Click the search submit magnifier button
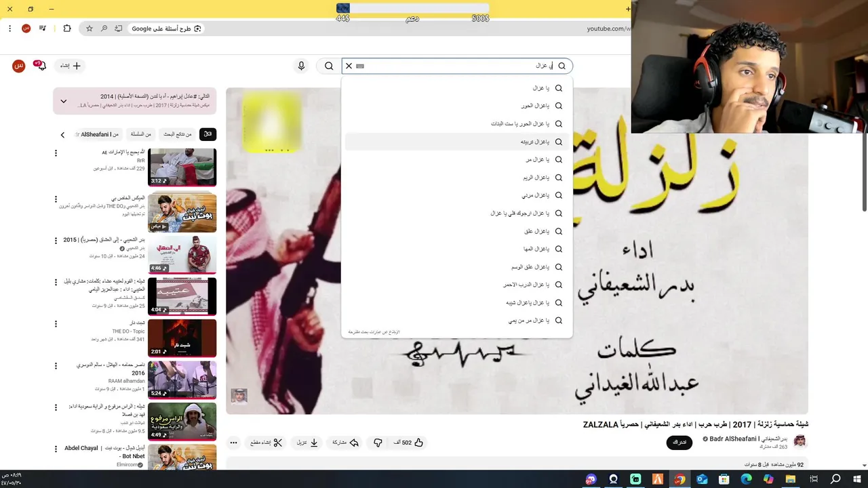The width and height of the screenshot is (868, 488). tap(329, 66)
